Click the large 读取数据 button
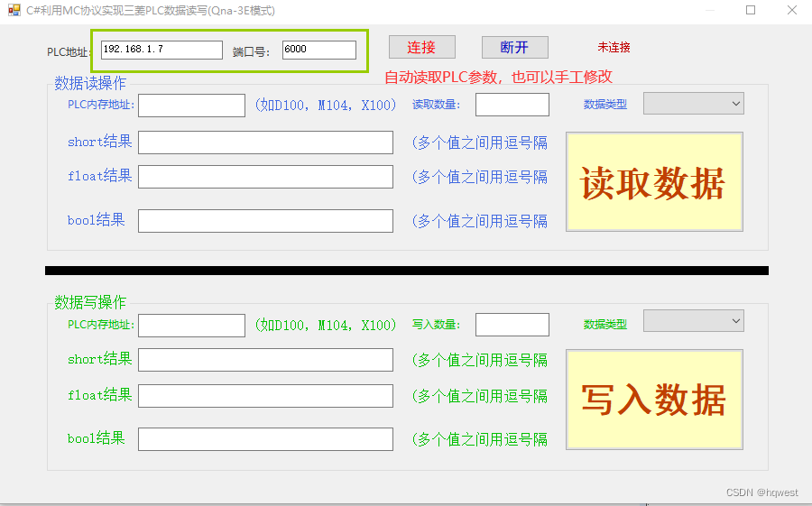The height and width of the screenshot is (506, 812). [x=655, y=182]
